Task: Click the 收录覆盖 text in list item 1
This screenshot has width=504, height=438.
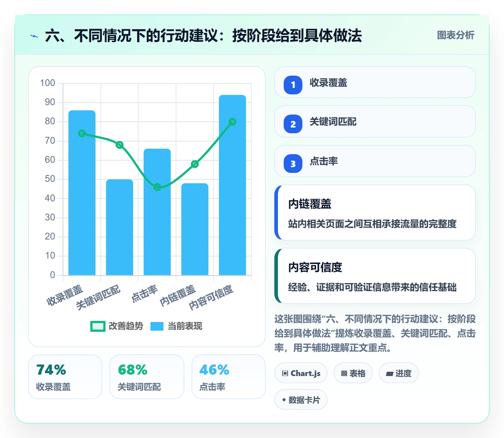Action: pos(328,83)
